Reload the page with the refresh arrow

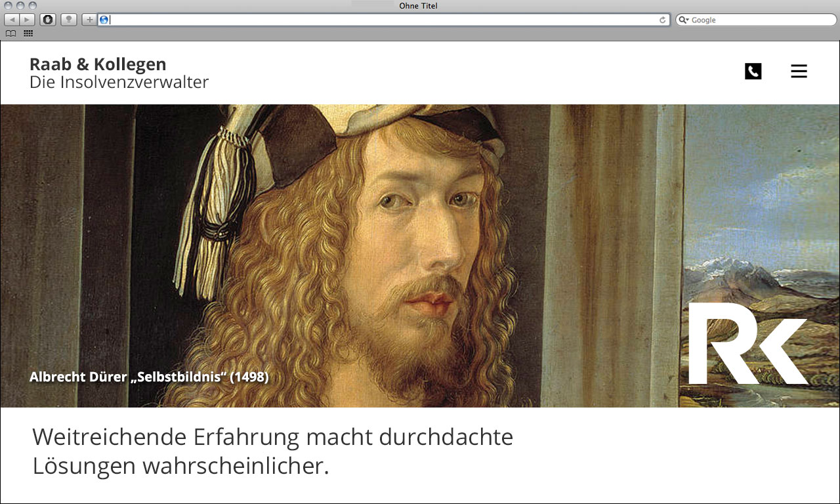(663, 20)
